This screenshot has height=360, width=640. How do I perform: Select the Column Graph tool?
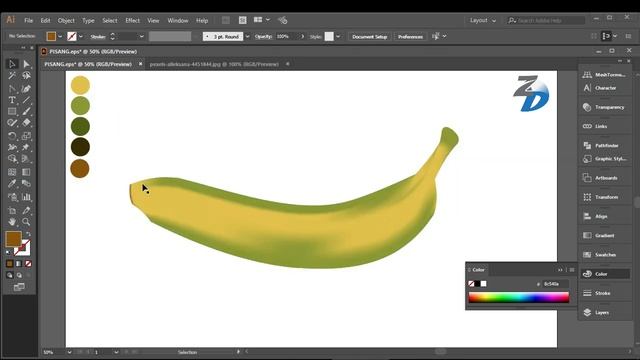click(x=27, y=197)
